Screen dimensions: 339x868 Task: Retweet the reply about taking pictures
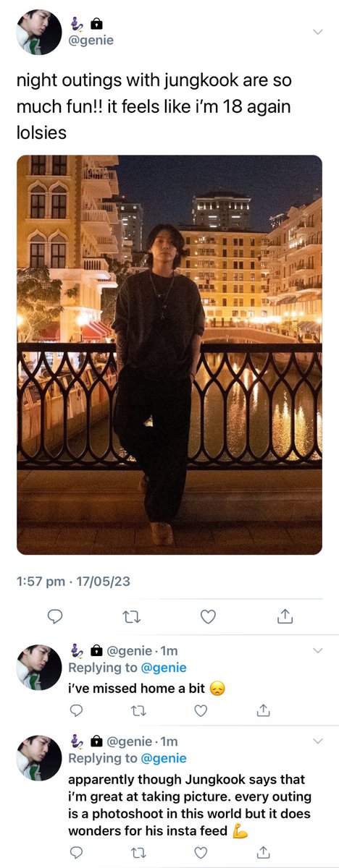[138, 853]
